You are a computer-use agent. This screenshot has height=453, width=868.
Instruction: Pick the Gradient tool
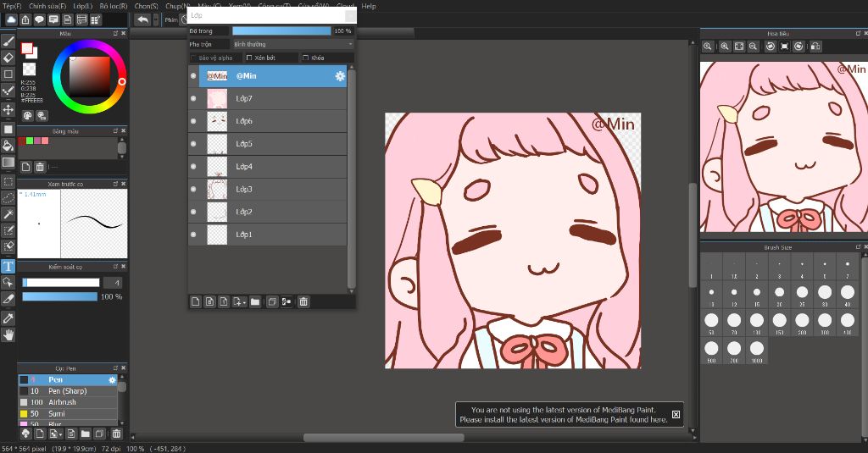(x=8, y=163)
